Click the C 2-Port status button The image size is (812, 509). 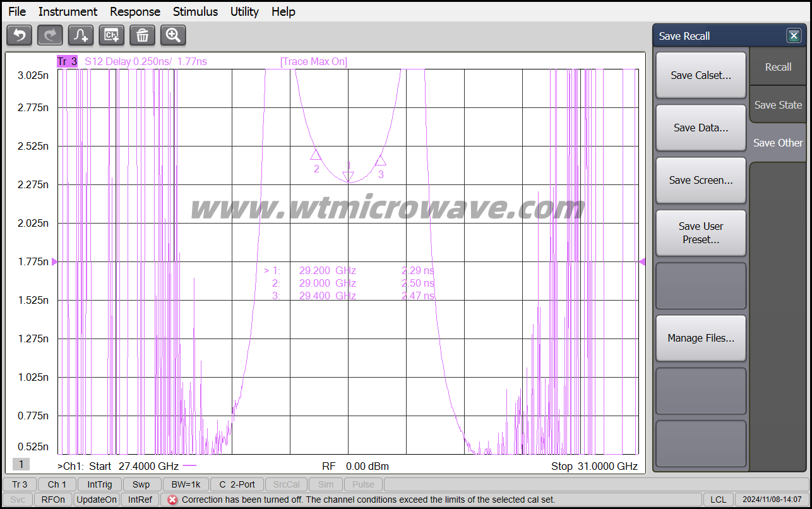tap(237, 484)
